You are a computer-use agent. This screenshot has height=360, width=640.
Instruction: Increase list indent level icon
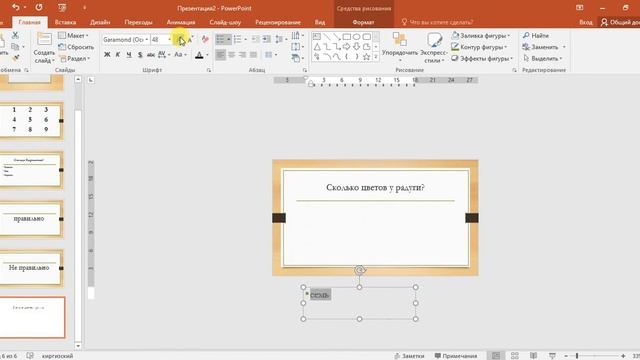coord(267,40)
